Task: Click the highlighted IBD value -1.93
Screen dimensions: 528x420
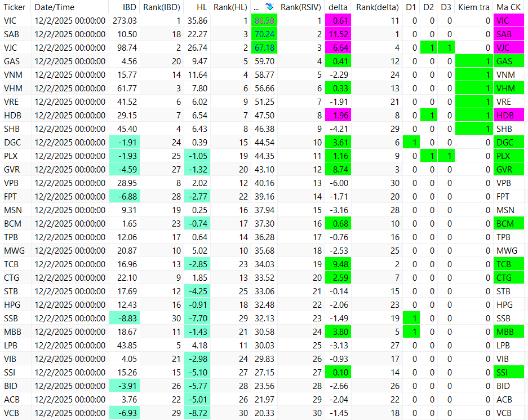Action: 125,156
